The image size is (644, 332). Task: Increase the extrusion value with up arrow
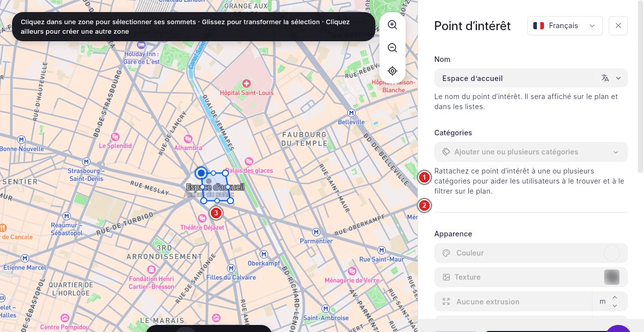pyautogui.click(x=615, y=297)
